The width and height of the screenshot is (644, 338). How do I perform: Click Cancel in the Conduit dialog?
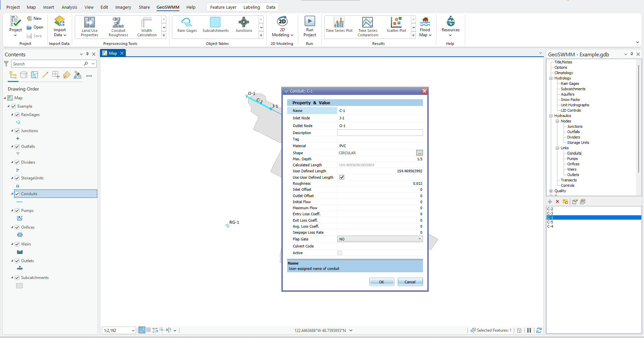410,282
